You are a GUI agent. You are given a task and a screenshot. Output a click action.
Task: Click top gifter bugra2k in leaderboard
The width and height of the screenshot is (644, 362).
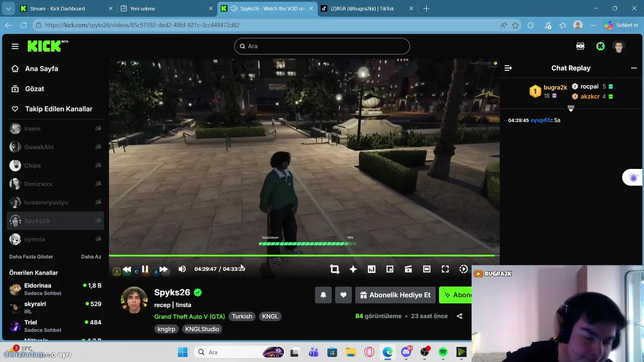[x=555, y=87]
